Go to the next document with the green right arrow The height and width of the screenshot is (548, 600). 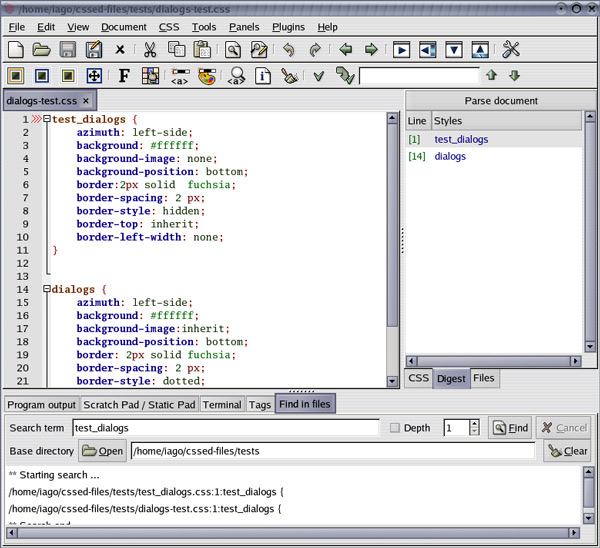click(371, 49)
